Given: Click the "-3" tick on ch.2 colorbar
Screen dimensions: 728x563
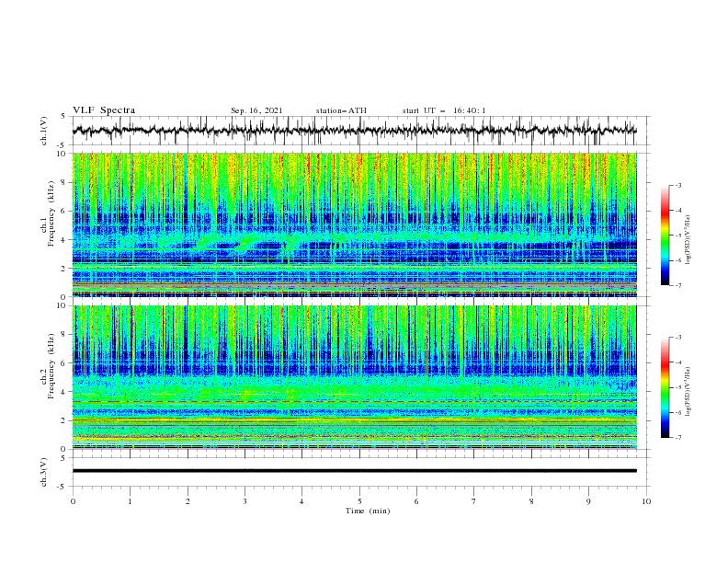Looking at the screenshot, I should (x=678, y=338).
